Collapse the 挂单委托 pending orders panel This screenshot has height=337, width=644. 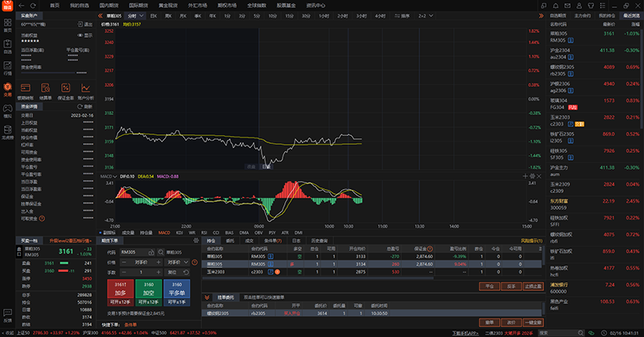pyautogui.click(x=207, y=297)
